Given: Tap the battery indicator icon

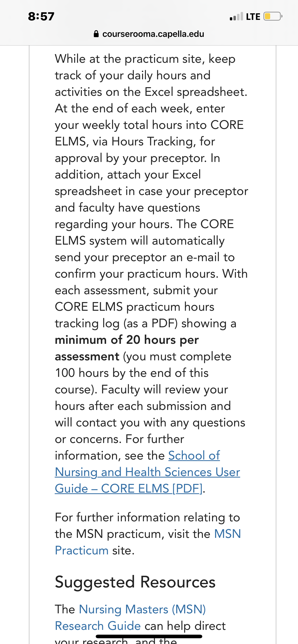Looking at the screenshot, I should pos(273,17).
